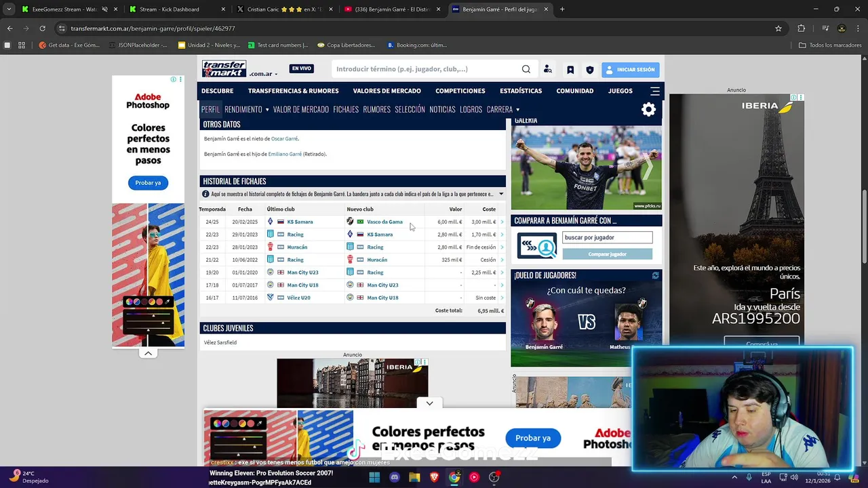The width and height of the screenshot is (868, 488).
Task: Click Probar ya in left Adobe ad
Action: click(x=148, y=183)
